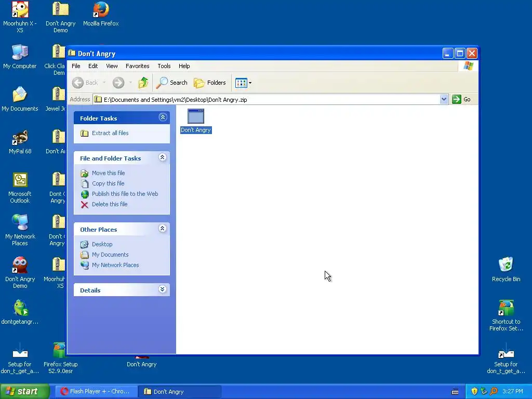Select My Network Places desktop icon
532x399 pixels.
point(20,230)
